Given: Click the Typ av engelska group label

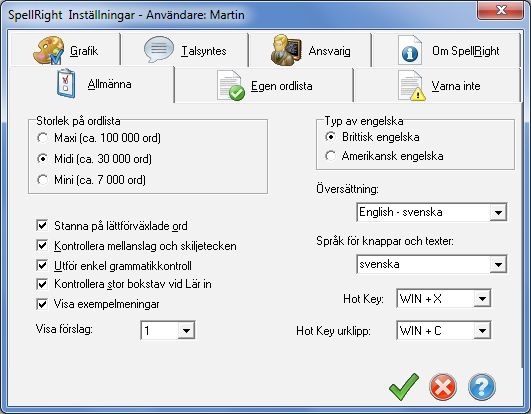Looking at the screenshot, I should coord(364,121).
